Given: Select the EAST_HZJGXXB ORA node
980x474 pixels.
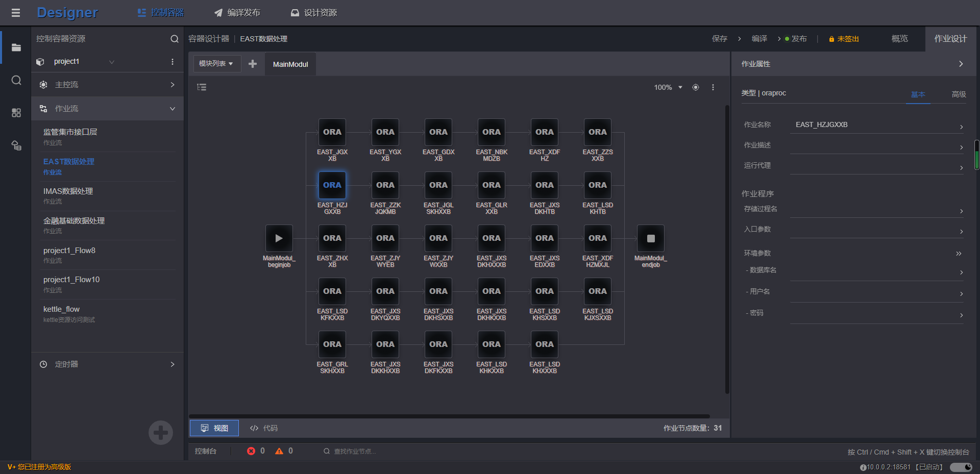Looking at the screenshot, I should coord(332,185).
